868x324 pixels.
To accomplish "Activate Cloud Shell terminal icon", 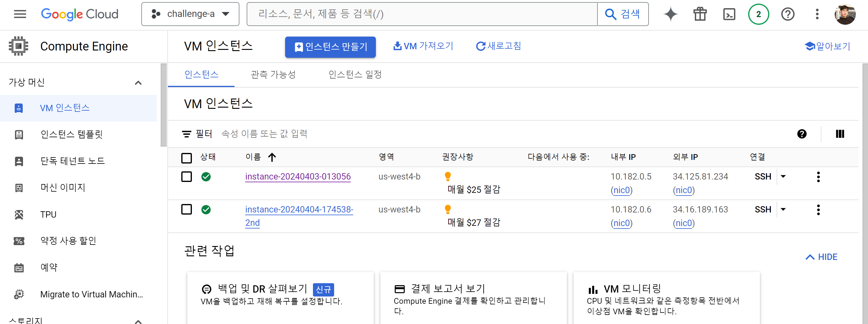I will (729, 14).
